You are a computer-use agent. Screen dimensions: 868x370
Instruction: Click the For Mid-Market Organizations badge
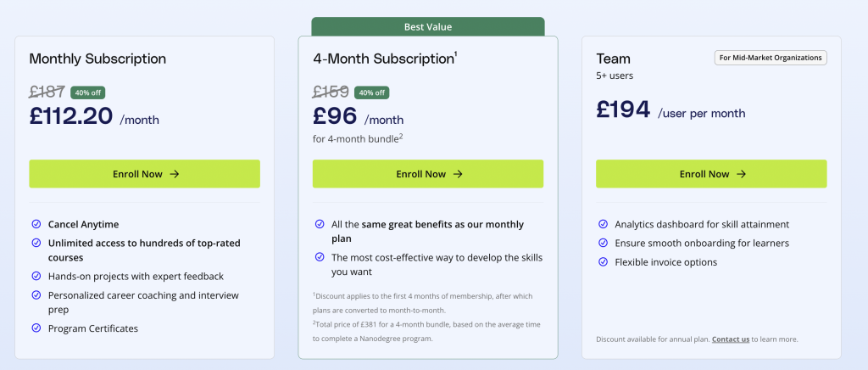pos(771,58)
